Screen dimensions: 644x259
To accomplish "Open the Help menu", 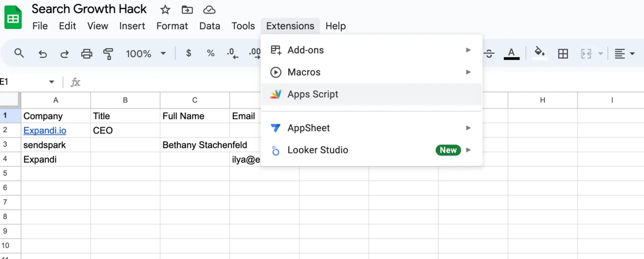I will (x=335, y=26).
